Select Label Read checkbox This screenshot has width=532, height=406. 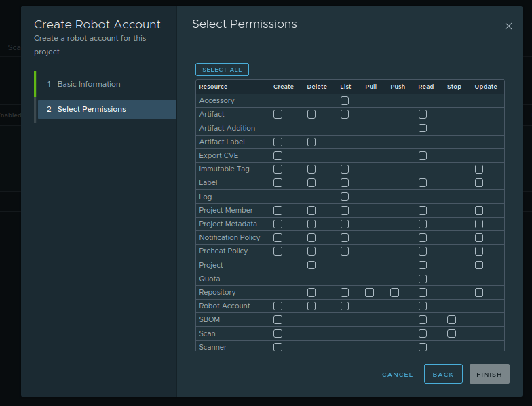[423, 183]
